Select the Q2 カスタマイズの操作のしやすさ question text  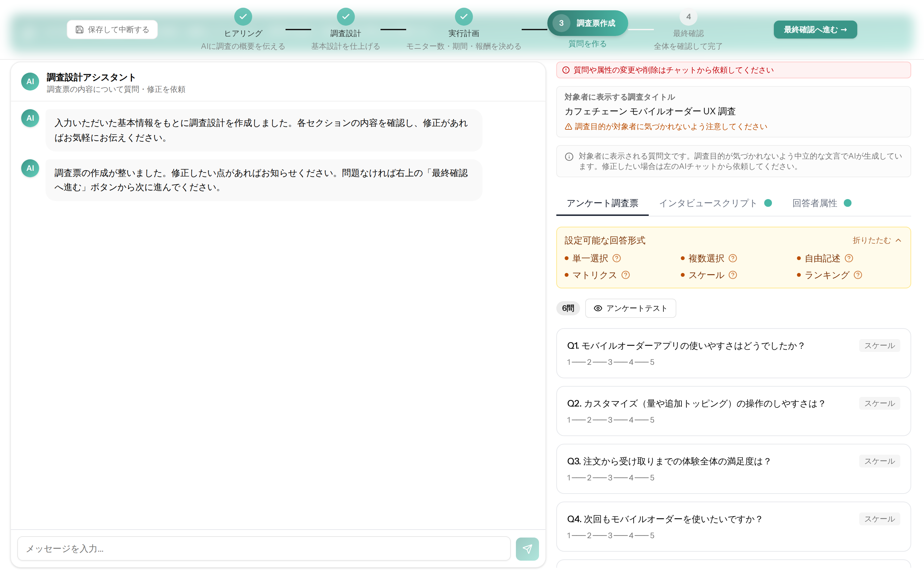tap(696, 403)
